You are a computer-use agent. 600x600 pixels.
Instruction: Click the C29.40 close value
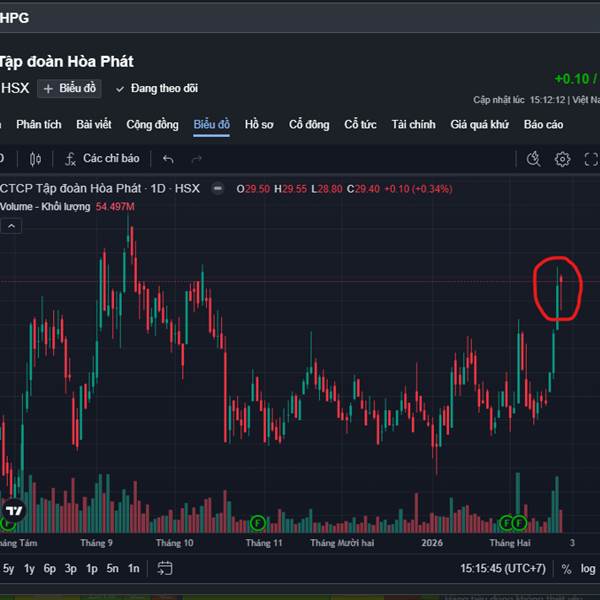363,189
